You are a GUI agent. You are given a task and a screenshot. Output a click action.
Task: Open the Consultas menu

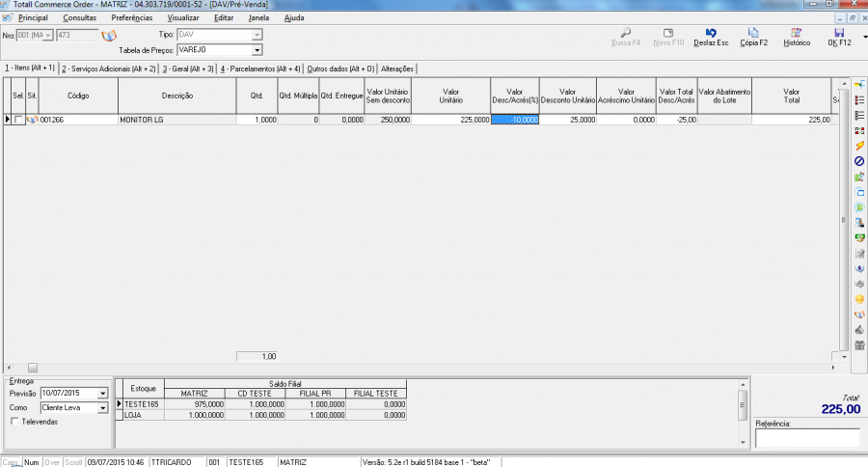pyautogui.click(x=79, y=17)
